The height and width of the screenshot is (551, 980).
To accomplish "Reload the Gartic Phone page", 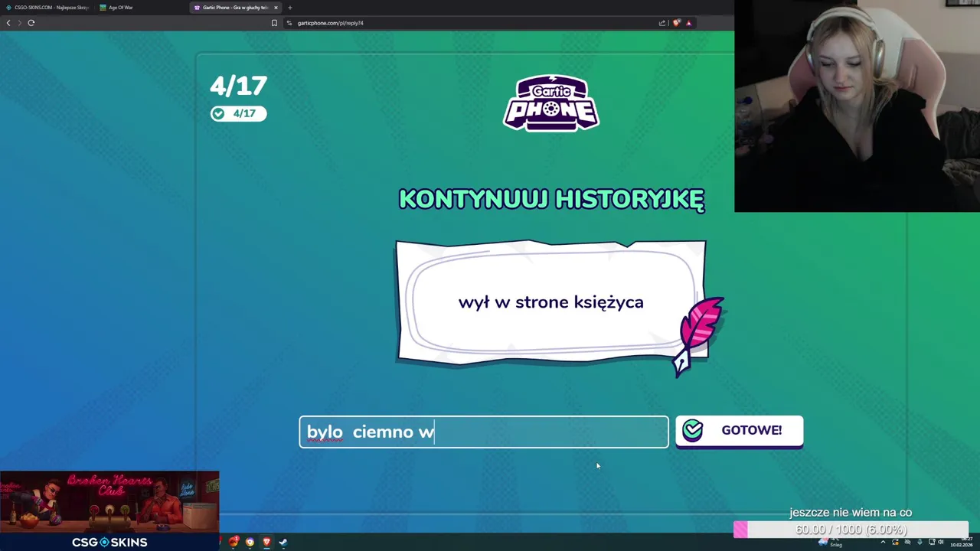I will coord(31,23).
